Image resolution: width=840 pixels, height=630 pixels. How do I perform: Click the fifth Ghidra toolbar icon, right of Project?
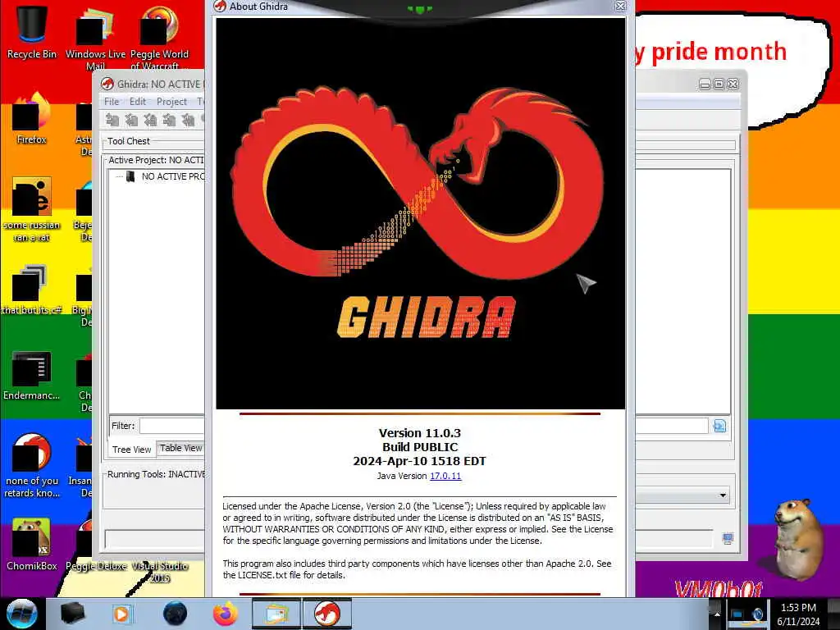[x=188, y=120]
